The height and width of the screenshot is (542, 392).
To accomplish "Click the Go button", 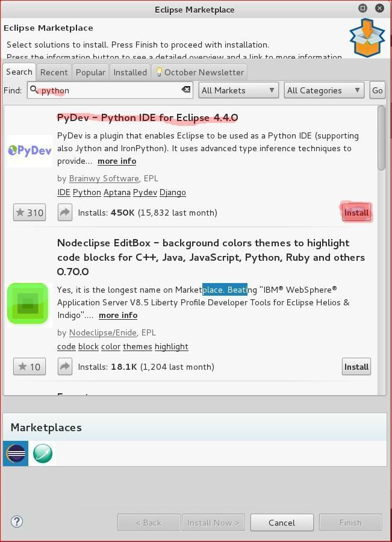I will (x=377, y=90).
